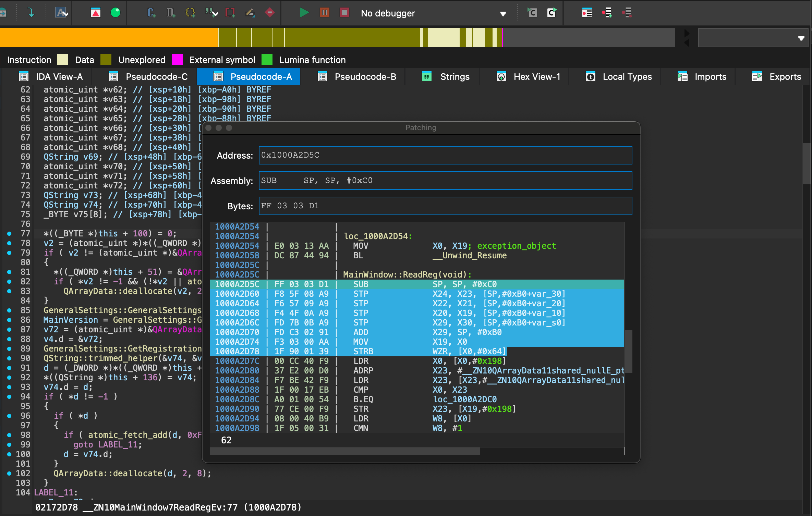
Task: Click the red brackets create-array icon
Action: tap(230, 13)
